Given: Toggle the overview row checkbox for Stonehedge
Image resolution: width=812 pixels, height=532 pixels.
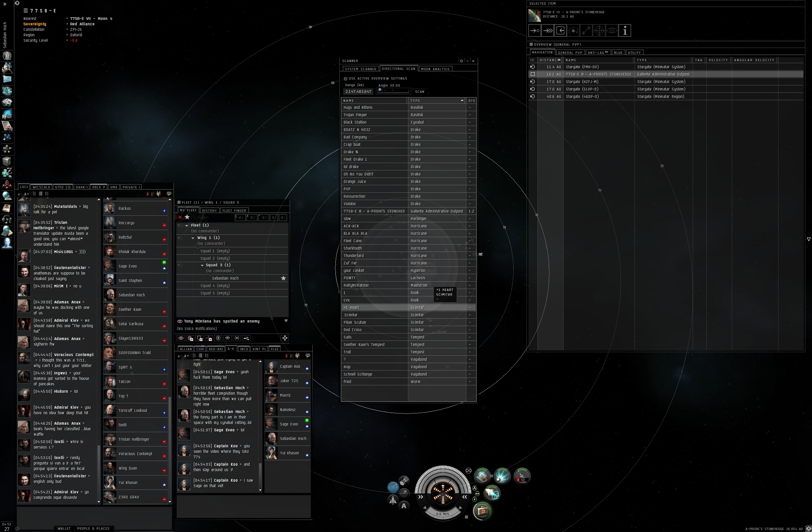Looking at the screenshot, I should [532, 74].
